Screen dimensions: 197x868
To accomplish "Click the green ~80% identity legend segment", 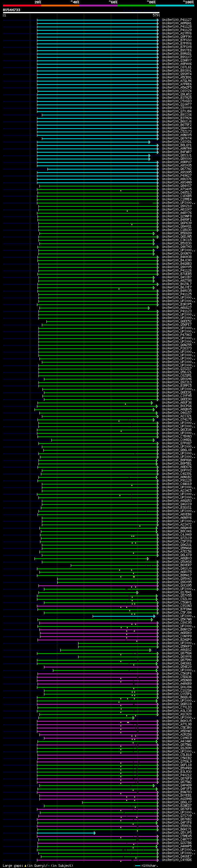I will (137, 6).
